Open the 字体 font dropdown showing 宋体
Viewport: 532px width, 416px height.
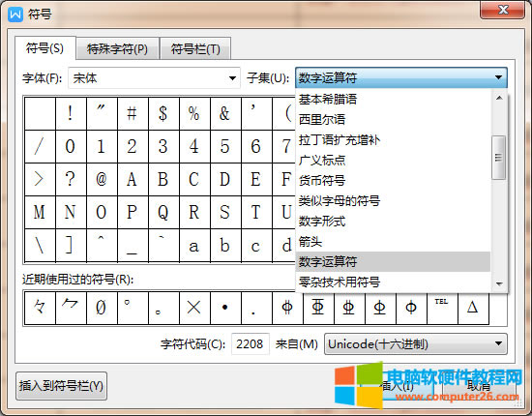154,78
